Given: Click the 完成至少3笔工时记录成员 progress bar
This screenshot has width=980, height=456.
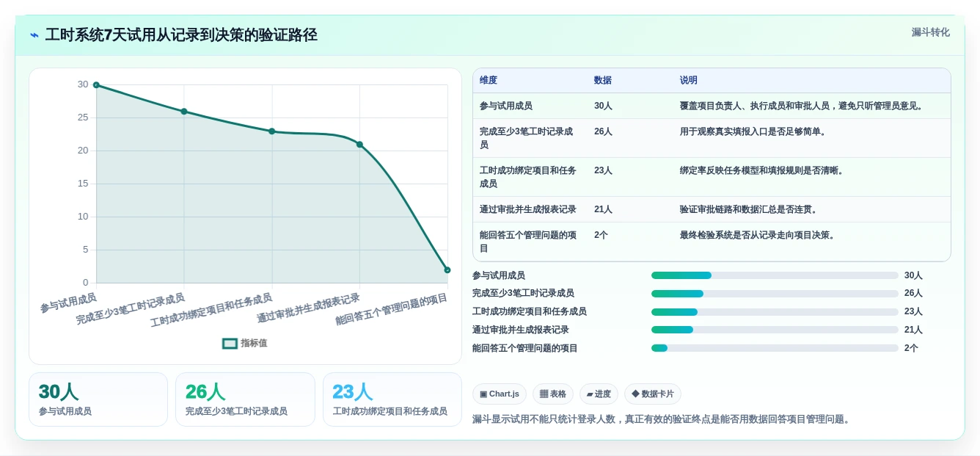Looking at the screenshot, I should point(775,294).
